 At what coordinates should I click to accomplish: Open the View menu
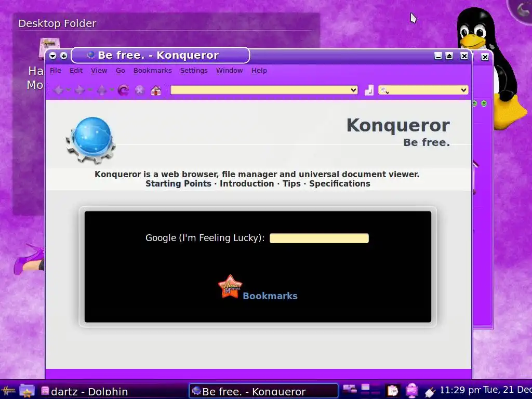(x=99, y=71)
